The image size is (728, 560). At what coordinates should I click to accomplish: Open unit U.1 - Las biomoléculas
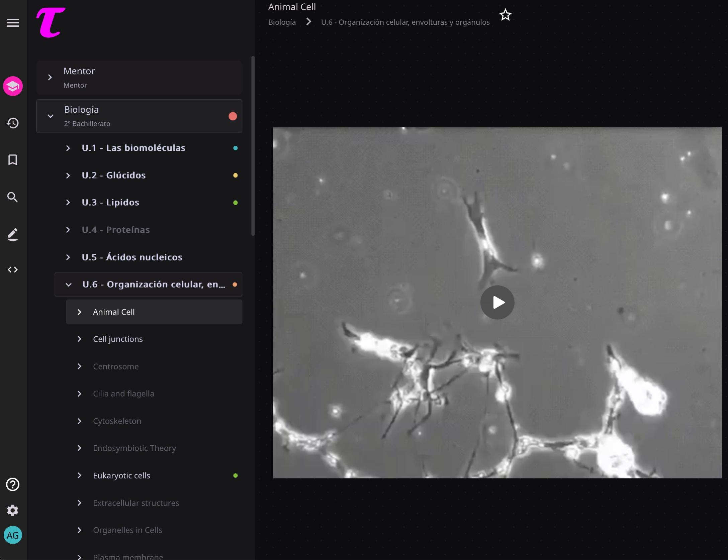point(133,148)
